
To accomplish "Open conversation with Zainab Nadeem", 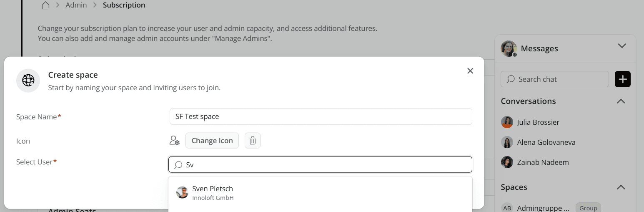I will click(x=543, y=162).
